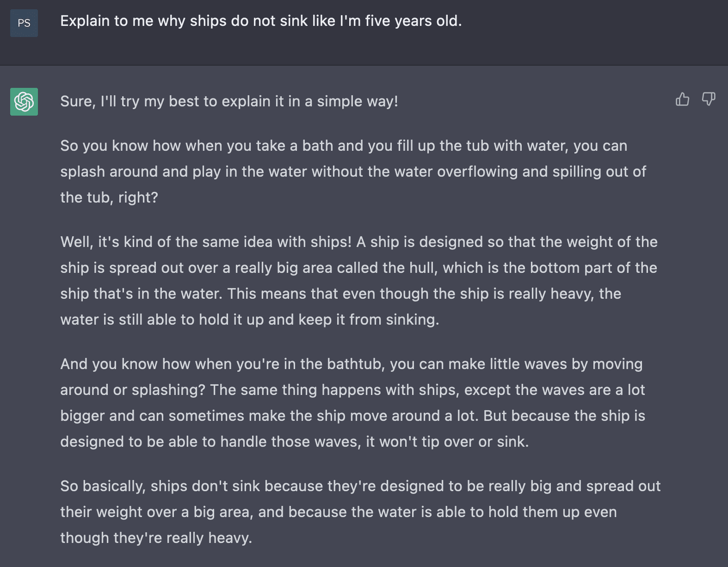The image size is (728, 567).
Task: Click the text "it won't tip over or sink"
Action: point(447,442)
